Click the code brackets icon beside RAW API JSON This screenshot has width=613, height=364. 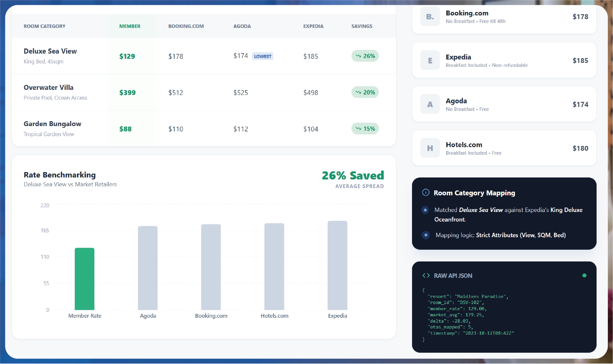(426, 276)
